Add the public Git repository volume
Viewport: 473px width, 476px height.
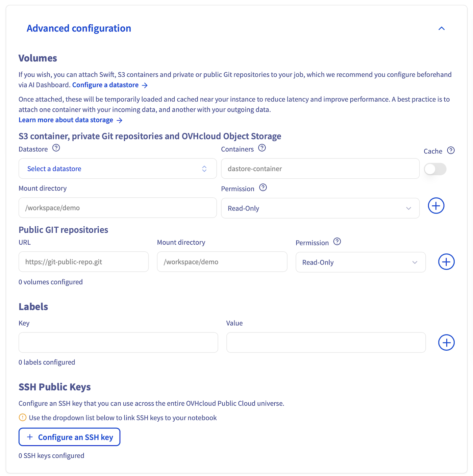click(446, 261)
